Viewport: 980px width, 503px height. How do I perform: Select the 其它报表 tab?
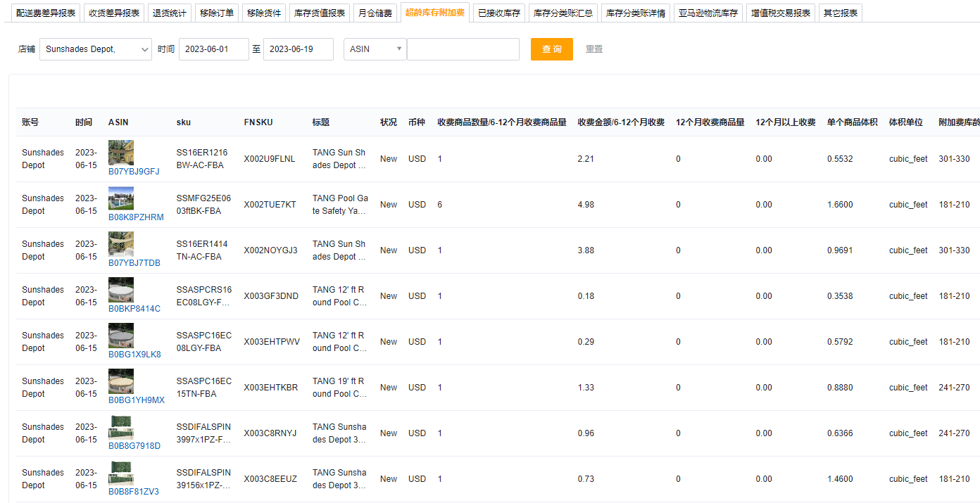pos(840,13)
